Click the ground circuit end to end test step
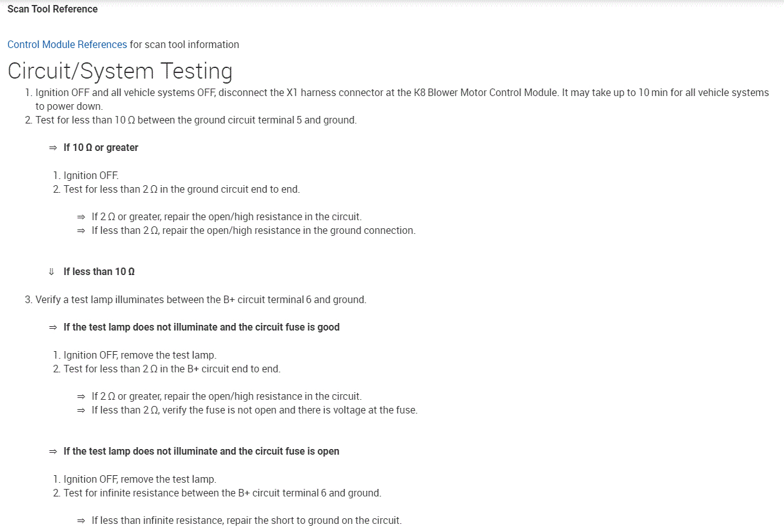 click(x=181, y=189)
